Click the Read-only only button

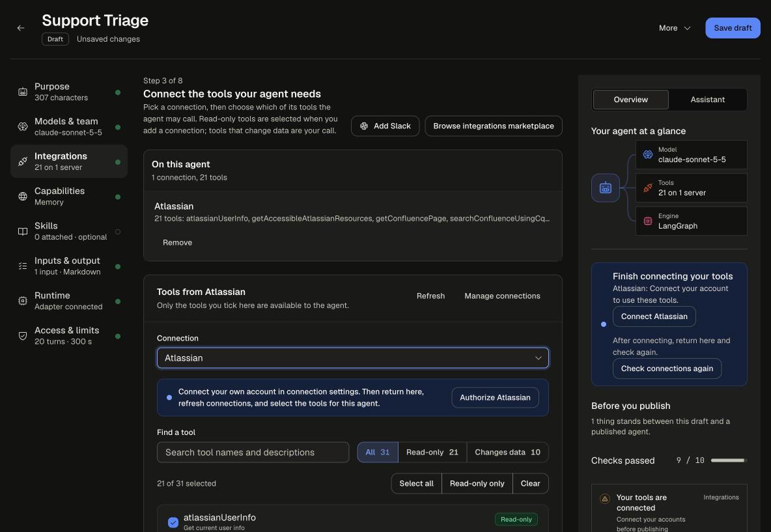click(x=477, y=484)
